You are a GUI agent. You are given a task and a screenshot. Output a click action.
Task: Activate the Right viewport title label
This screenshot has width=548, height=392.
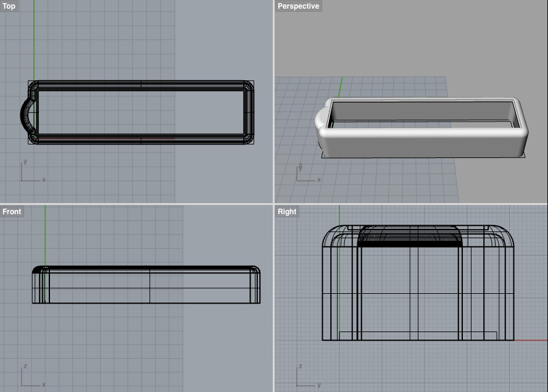(x=287, y=212)
